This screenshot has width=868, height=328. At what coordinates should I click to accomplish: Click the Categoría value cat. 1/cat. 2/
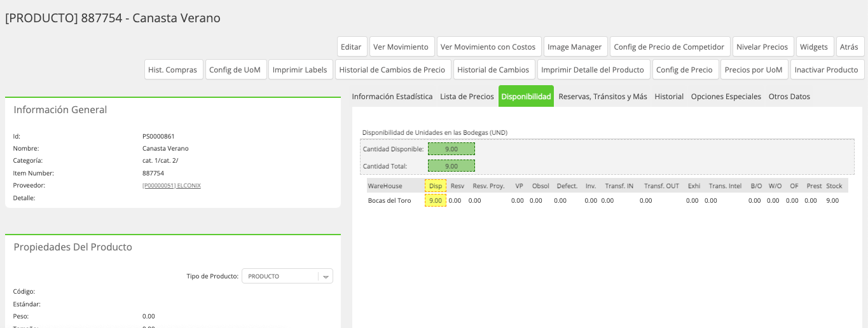point(160,161)
